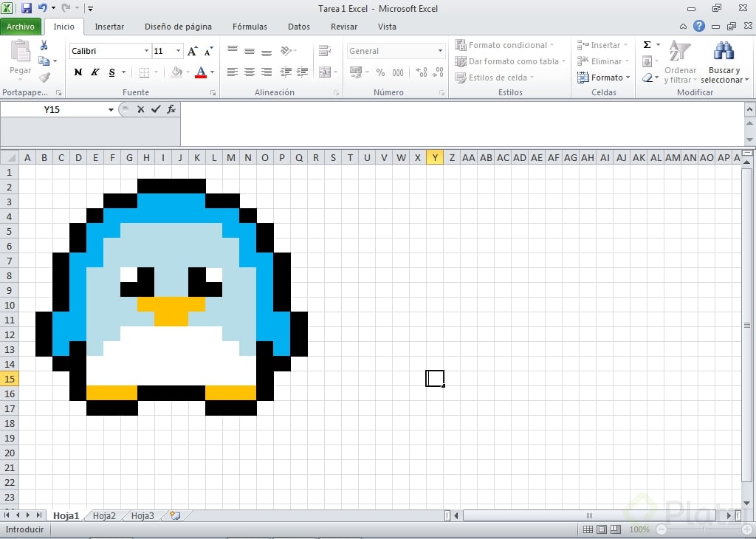This screenshot has height=539, width=756.
Task: Click the Percent style icon
Action: pyautogui.click(x=380, y=72)
